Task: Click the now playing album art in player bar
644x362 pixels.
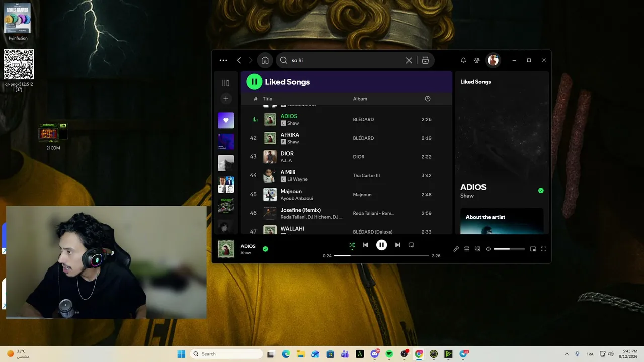Action: (226, 249)
